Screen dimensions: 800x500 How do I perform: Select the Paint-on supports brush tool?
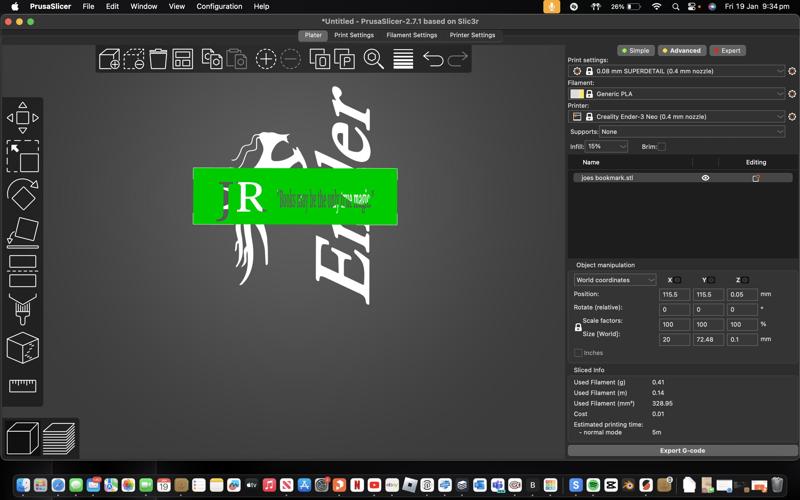pyautogui.click(x=22, y=309)
